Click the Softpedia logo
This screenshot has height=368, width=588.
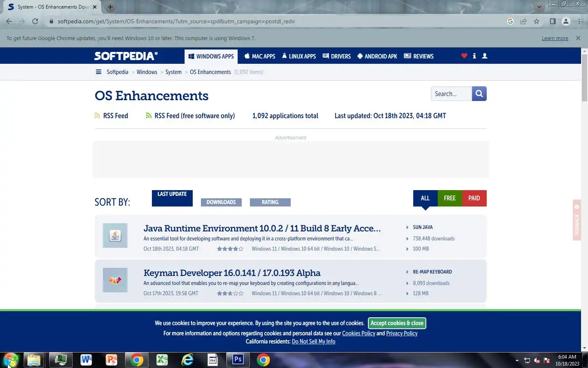(x=126, y=56)
